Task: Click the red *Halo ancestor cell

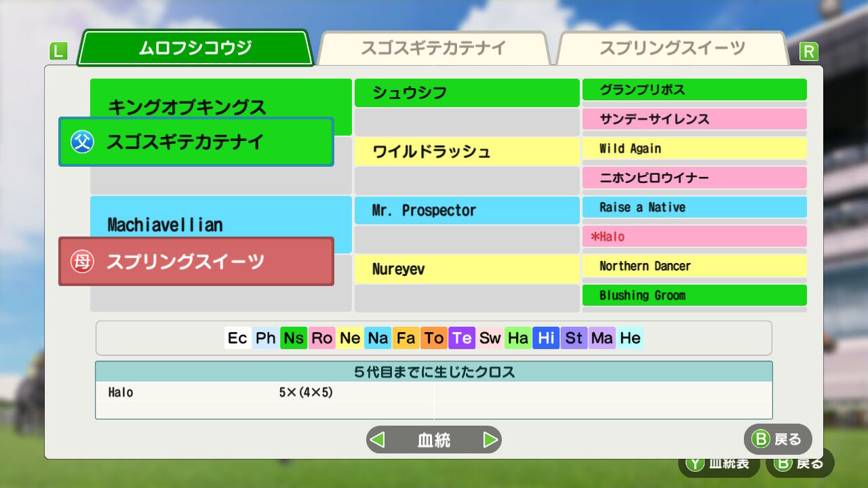Action: tap(694, 237)
